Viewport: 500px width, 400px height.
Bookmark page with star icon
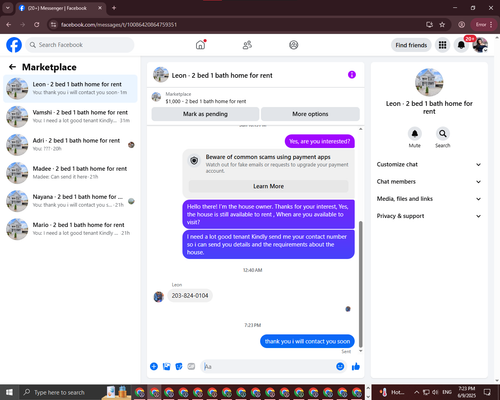pos(442,25)
